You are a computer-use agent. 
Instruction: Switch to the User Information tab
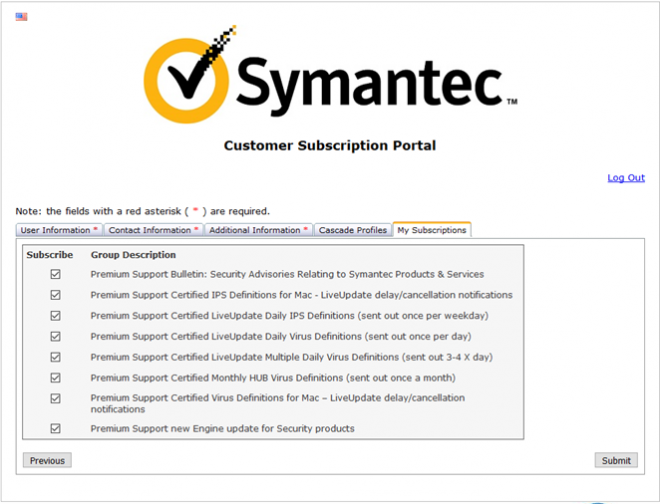(59, 230)
